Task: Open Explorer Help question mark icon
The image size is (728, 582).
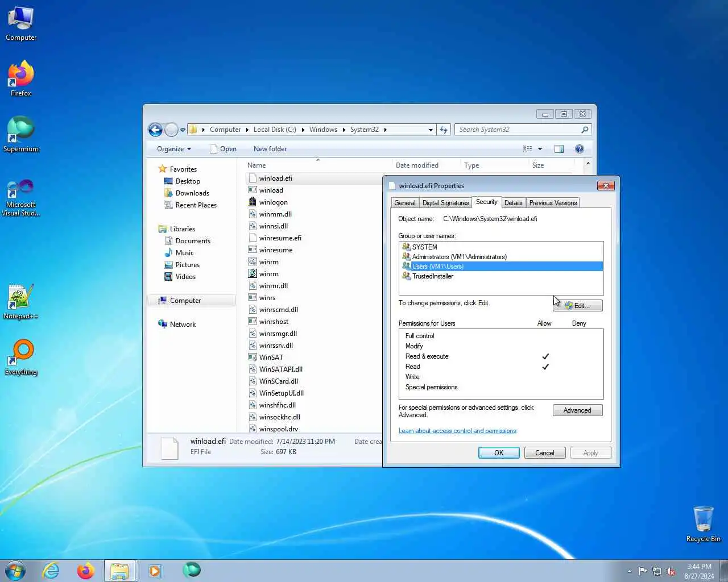Action: tap(580, 149)
